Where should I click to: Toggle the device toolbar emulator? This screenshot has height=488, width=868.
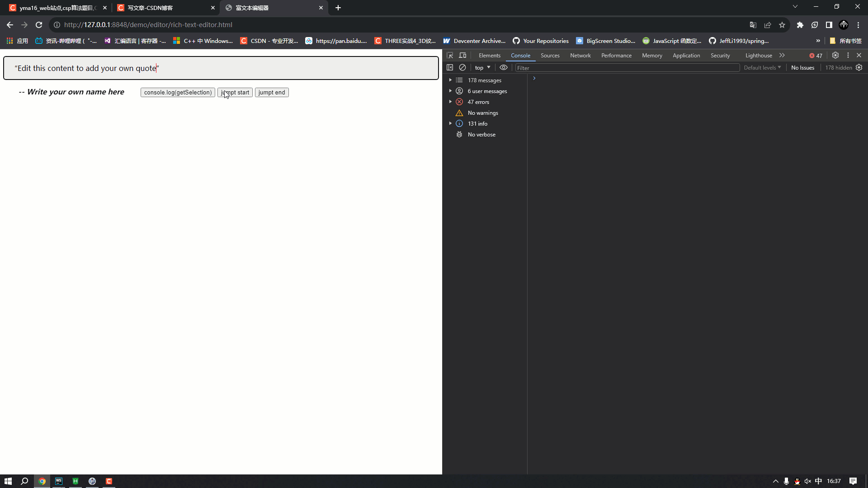coord(462,55)
